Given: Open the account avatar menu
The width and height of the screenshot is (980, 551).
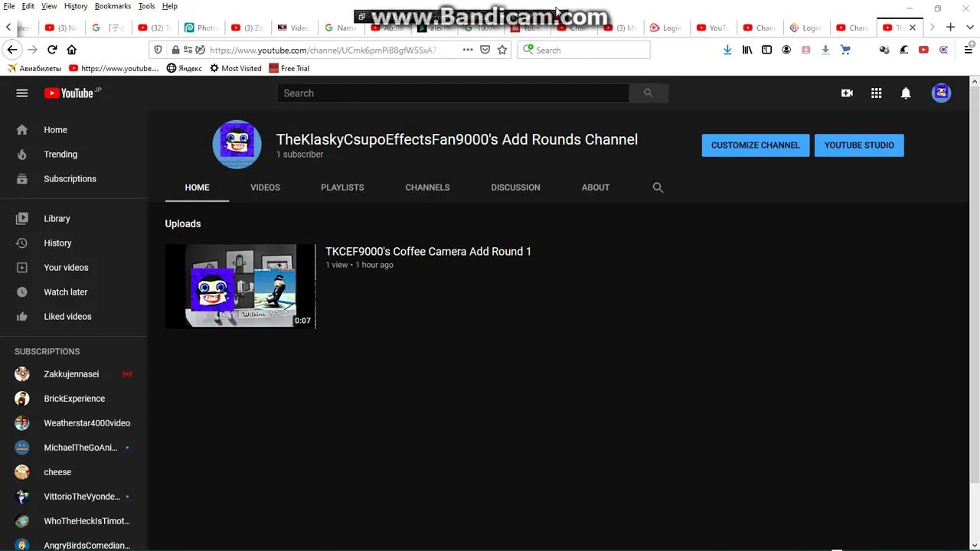Looking at the screenshot, I should click(x=941, y=93).
